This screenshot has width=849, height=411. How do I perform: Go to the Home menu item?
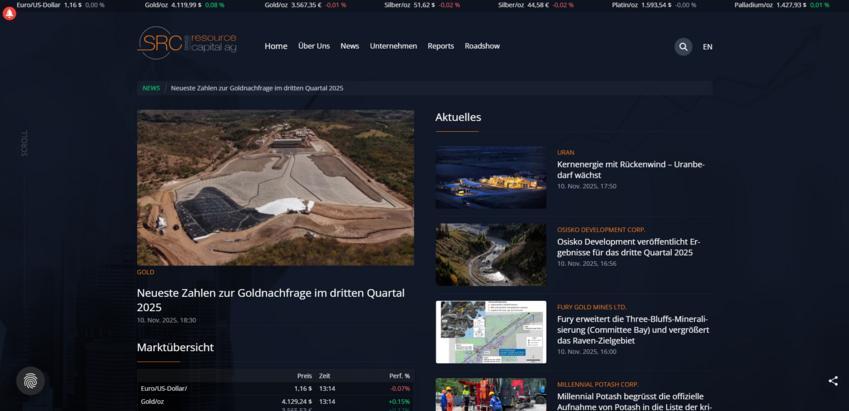[x=276, y=46]
